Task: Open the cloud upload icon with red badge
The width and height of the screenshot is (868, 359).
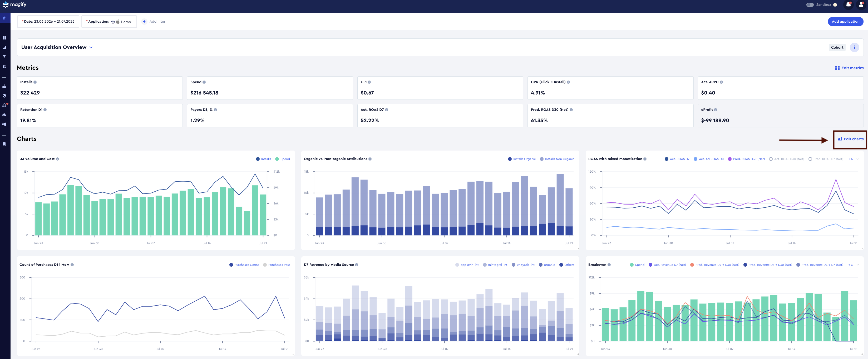Action: click(4, 105)
